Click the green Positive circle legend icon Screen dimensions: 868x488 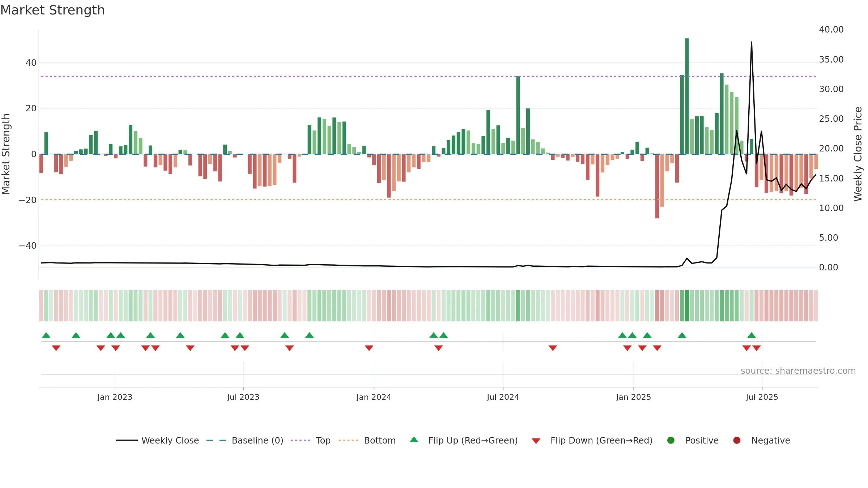(x=671, y=440)
